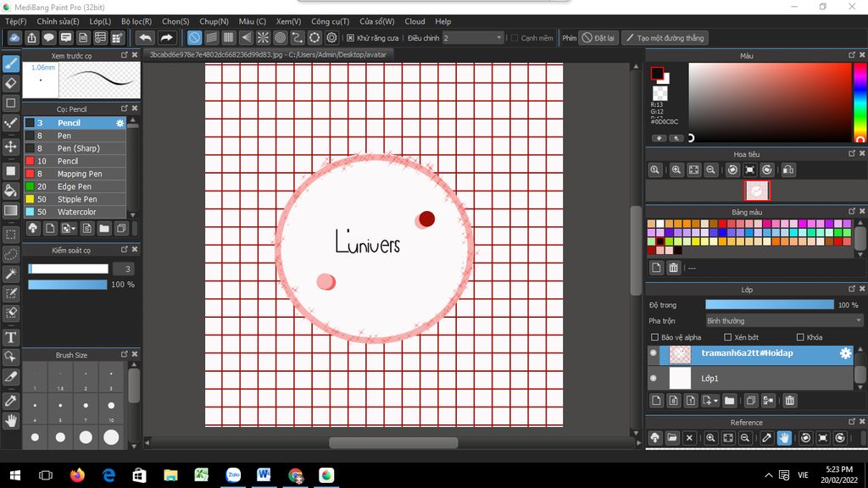This screenshot has width=868, height=488.
Task: Enable the Khóa layer lock checkbox
Action: [800, 337]
